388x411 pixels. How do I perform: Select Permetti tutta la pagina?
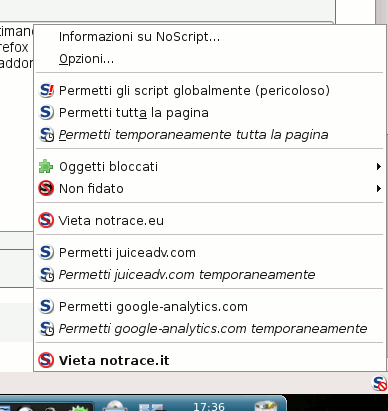point(209,113)
